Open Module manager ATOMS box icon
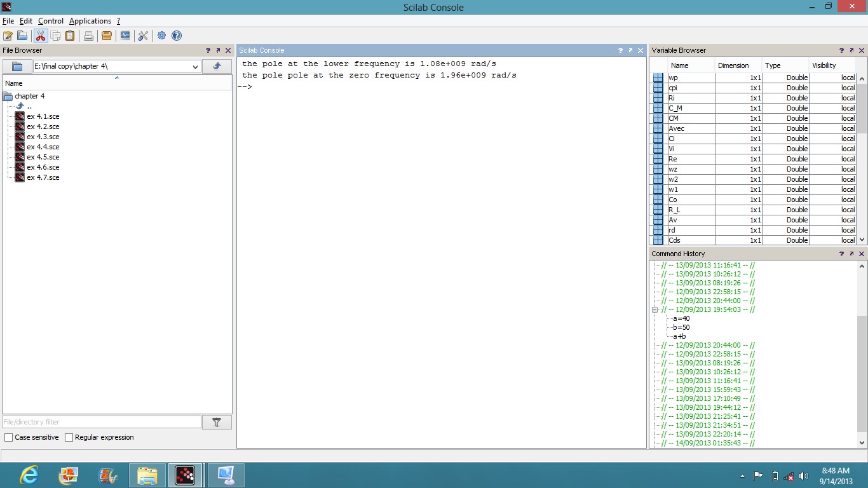The height and width of the screenshot is (488, 868). pos(107,36)
